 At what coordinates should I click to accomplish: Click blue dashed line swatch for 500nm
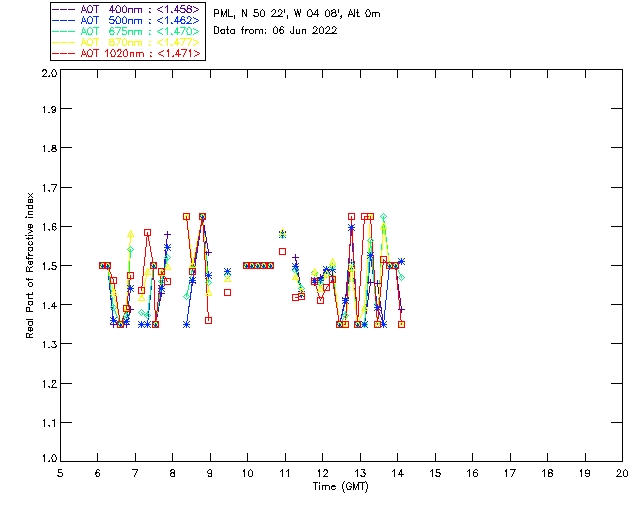pyautogui.click(x=64, y=20)
